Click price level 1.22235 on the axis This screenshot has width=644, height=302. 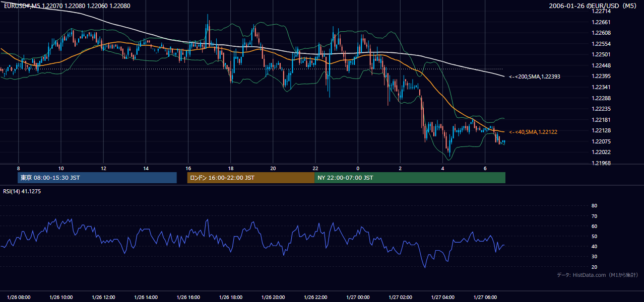[602, 109]
